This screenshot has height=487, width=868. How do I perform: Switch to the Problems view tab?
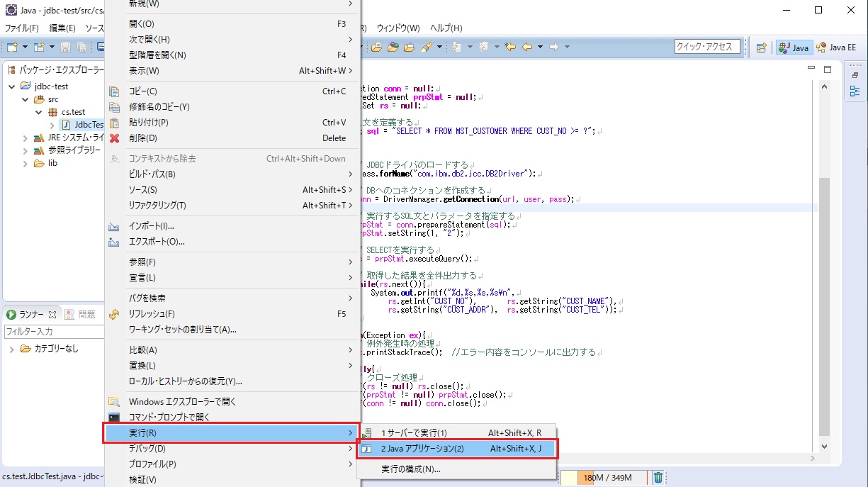point(80,314)
